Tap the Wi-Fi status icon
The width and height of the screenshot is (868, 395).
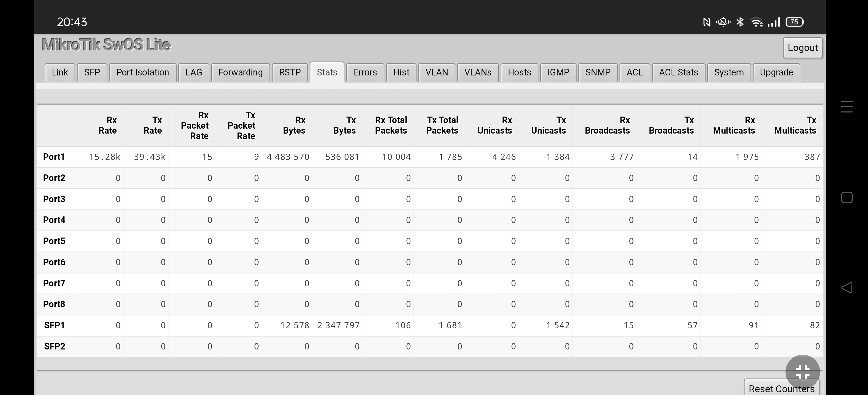pyautogui.click(x=757, y=22)
